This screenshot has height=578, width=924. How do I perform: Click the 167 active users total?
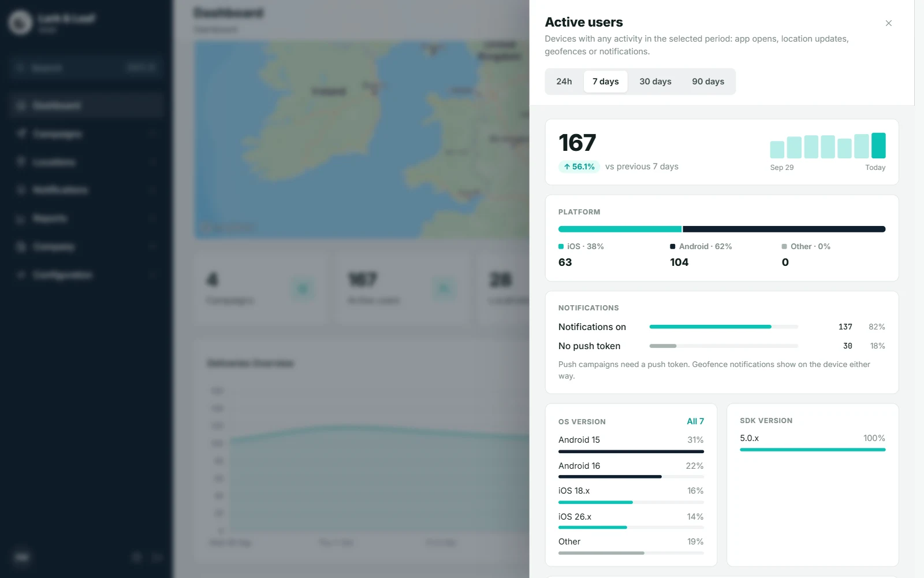[577, 143]
